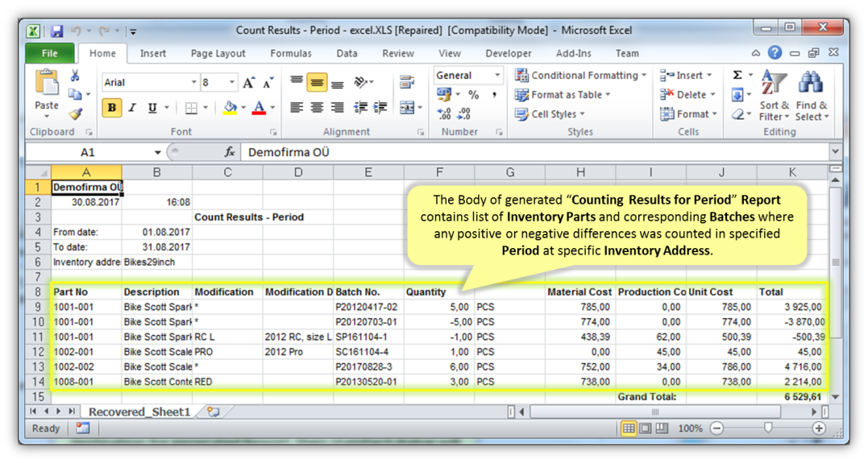Click the Clear eraser icon

(737, 114)
